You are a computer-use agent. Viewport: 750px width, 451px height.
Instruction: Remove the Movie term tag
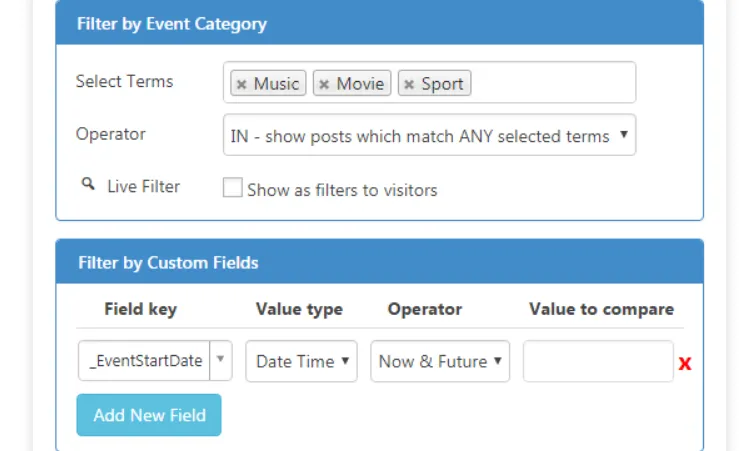(x=324, y=85)
